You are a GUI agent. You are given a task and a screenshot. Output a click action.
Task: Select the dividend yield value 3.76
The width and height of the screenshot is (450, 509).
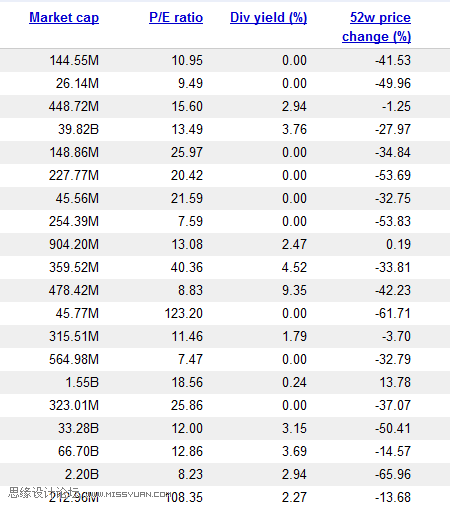[294, 129]
